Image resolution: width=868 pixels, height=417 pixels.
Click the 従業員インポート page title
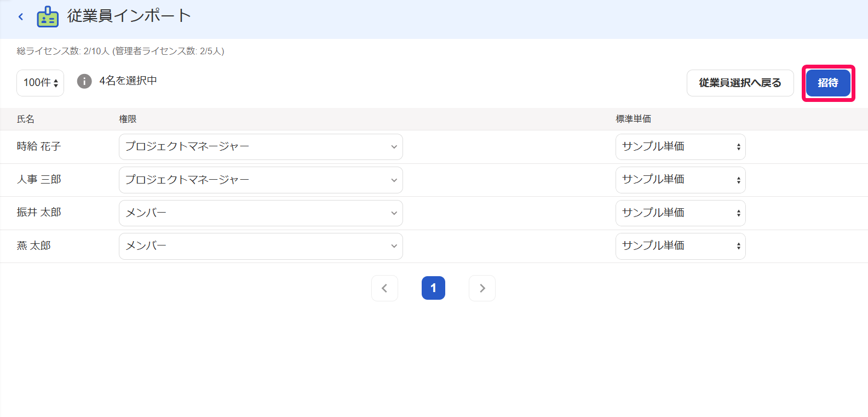(129, 16)
